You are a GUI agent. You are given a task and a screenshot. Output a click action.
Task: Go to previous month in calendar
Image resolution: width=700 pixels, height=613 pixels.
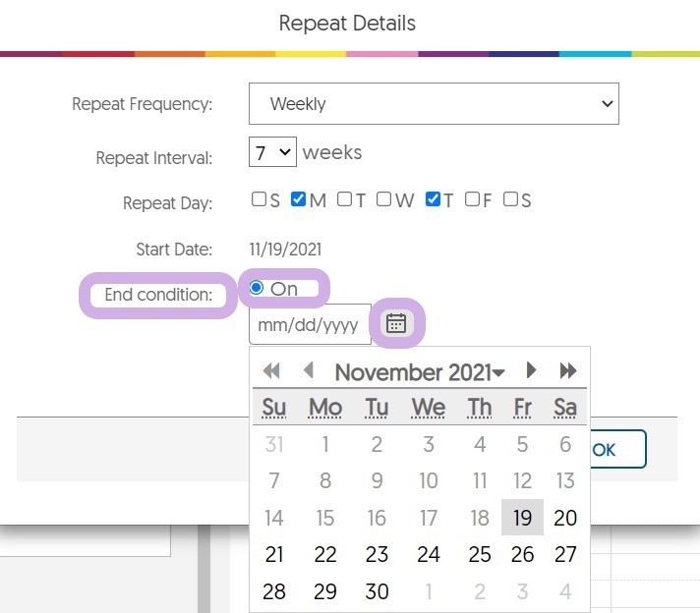309,371
